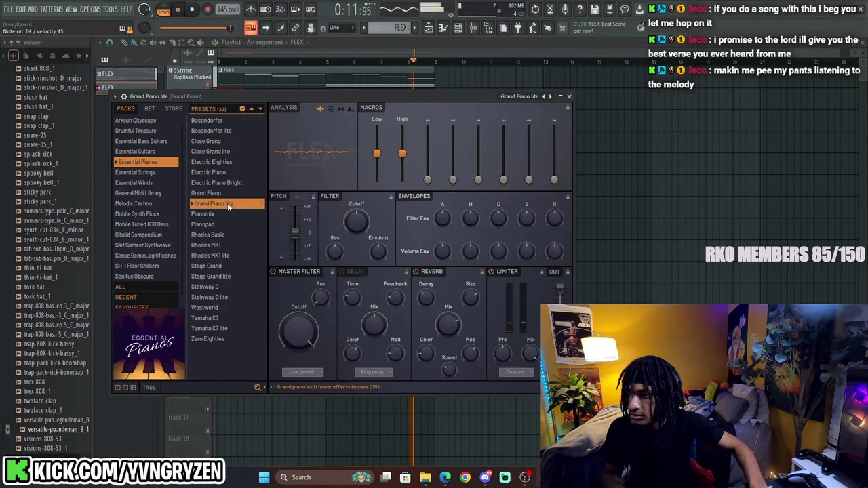Click the tempo 145.000 field
The height and width of the screenshot is (488, 868).
(x=227, y=9)
